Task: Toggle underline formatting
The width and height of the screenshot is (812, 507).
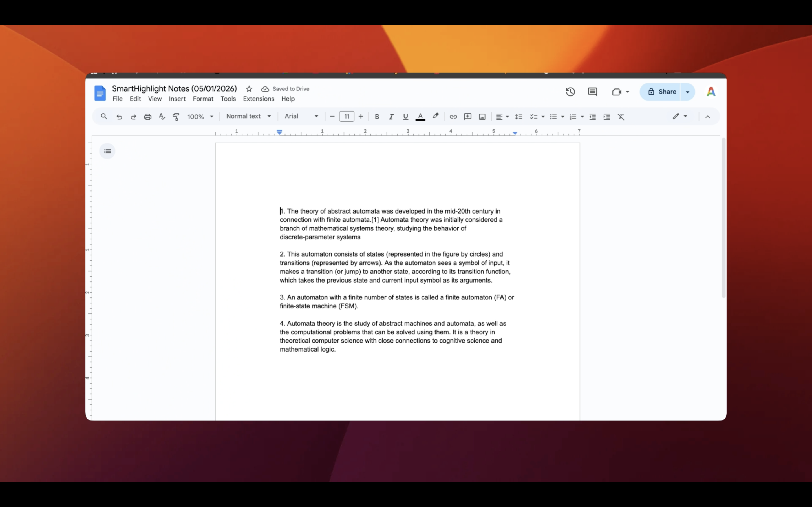Action: 405,117
